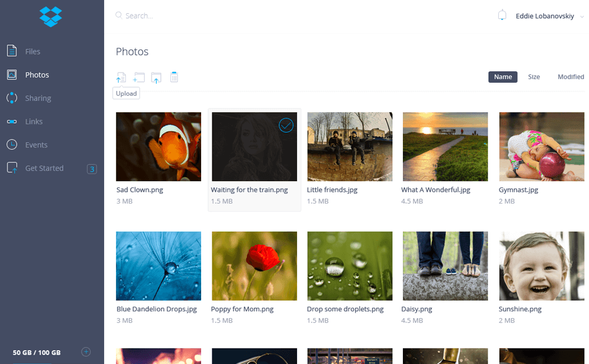Uncheck the Waiting for the train.png checkmark
This screenshot has height=364, width=589.
[286, 125]
